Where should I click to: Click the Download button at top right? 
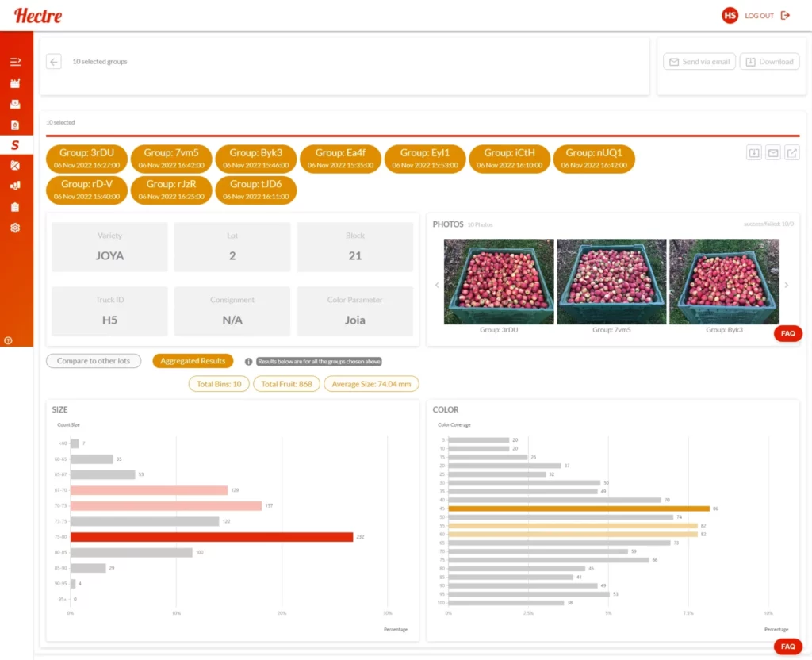[769, 62]
